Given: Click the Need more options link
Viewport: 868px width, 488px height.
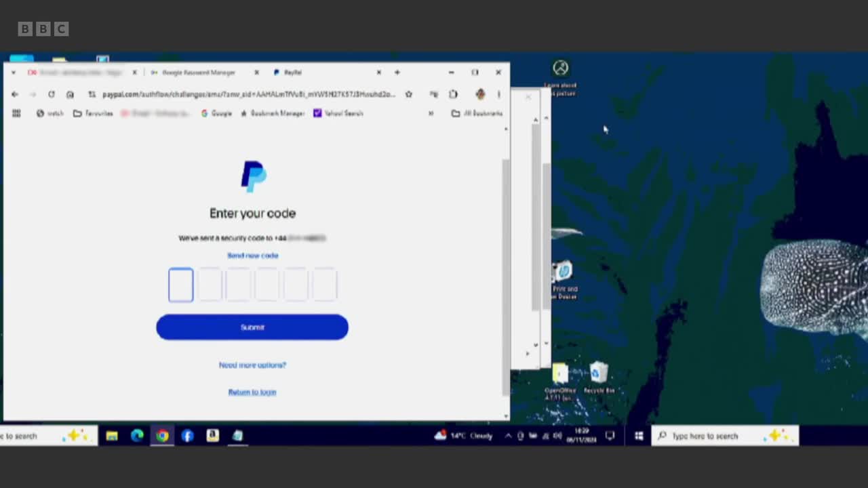Looking at the screenshot, I should (x=252, y=365).
